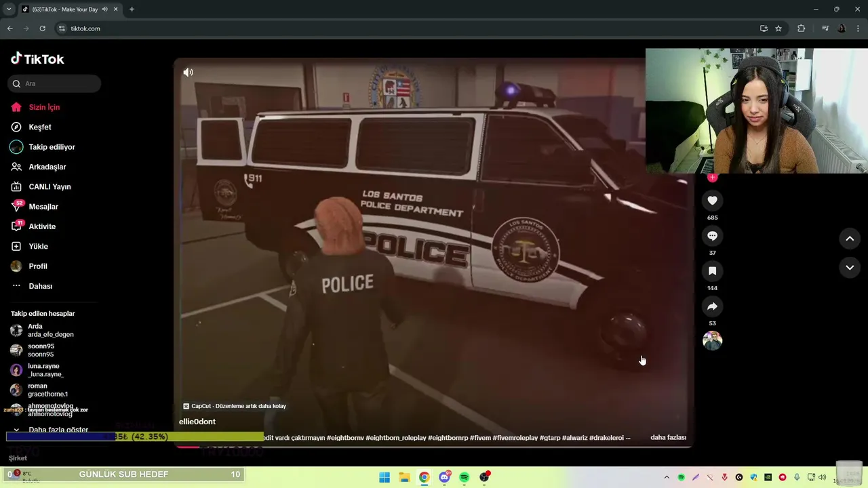Open Spotify from the taskbar
Image resolution: width=868 pixels, height=488 pixels.
465,477
